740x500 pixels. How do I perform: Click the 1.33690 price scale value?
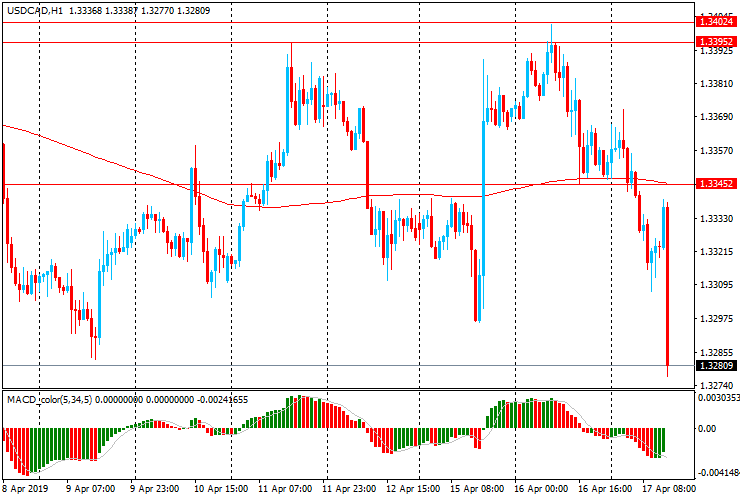[x=716, y=117]
